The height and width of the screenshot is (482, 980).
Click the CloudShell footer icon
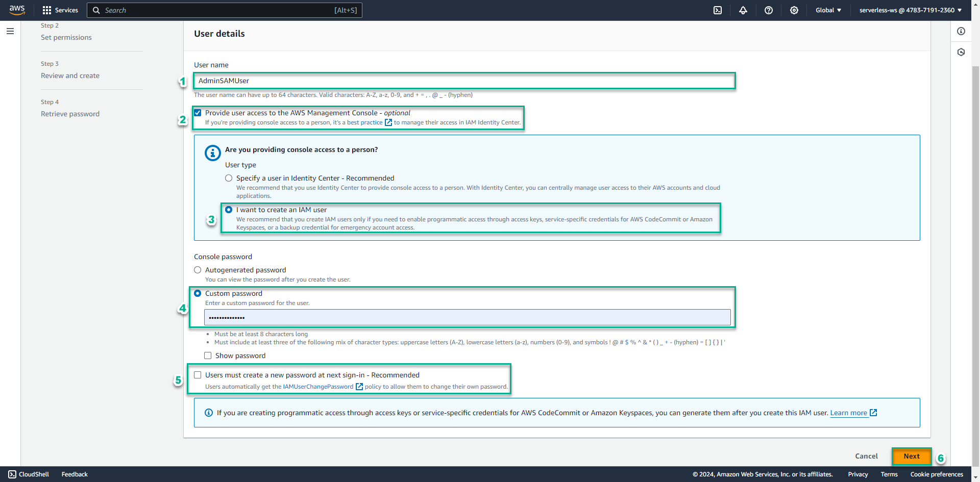[12, 474]
